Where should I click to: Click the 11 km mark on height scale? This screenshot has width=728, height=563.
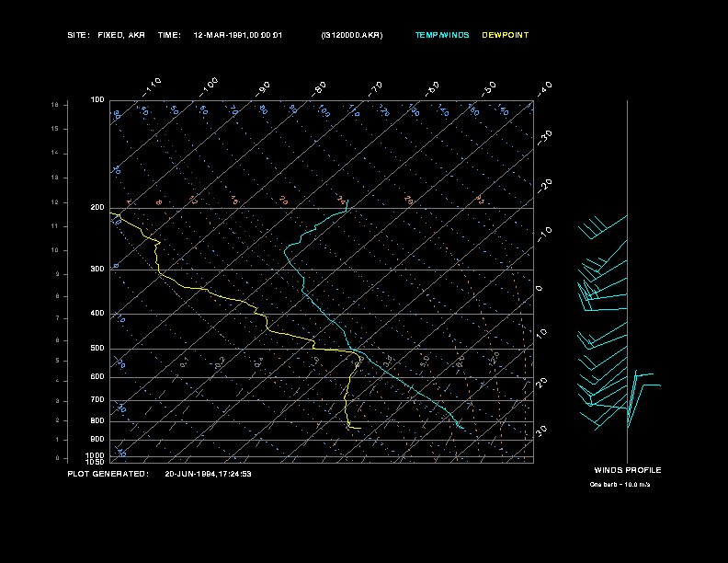tap(55, 226)
